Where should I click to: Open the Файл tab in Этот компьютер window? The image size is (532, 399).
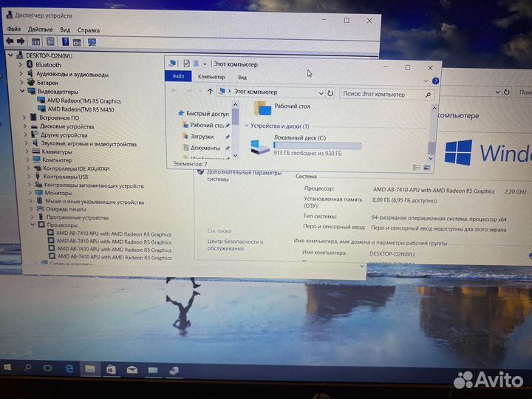(178, 76)
